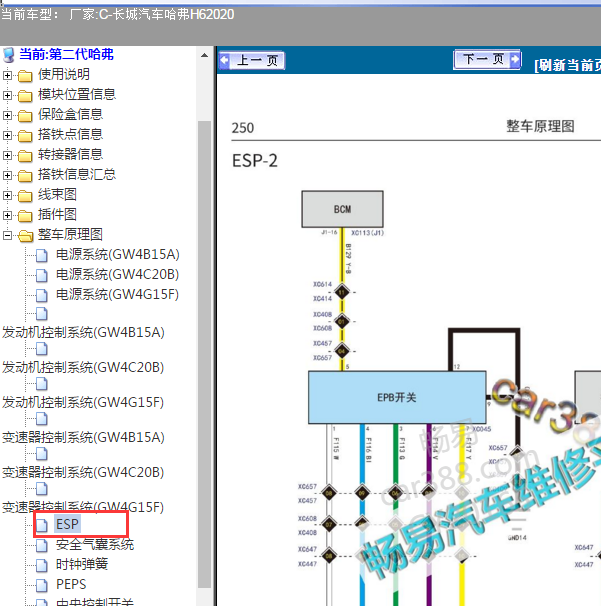
Task: Open 电源系统(GW4B15A) schematic
Action: click(118, 255)
